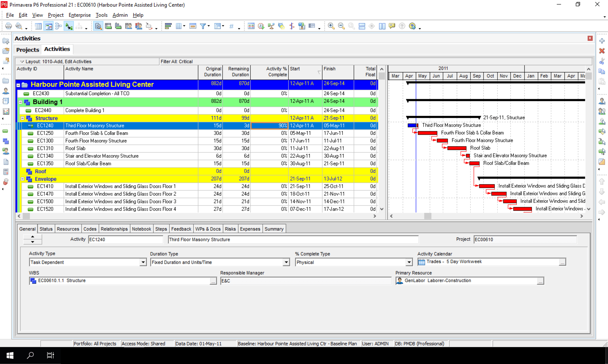Show the Resource Usage Spreadsheet
Viewport: 608px width, 364px height.
coord(128,26)
